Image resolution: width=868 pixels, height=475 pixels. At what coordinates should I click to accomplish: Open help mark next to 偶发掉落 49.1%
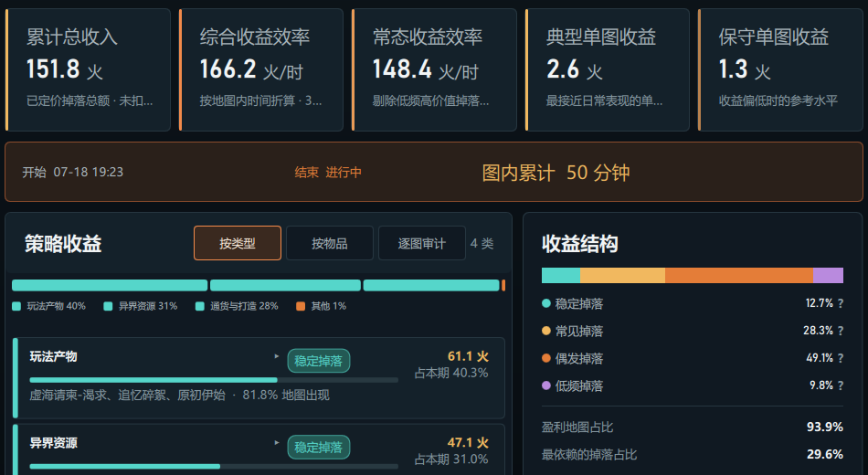coord(841,358)
